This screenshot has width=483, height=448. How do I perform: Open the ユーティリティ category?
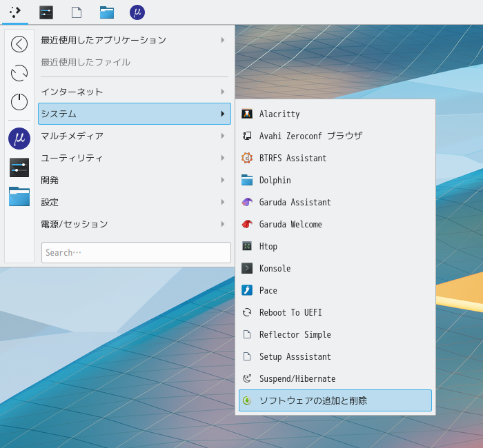coord(135,158)
